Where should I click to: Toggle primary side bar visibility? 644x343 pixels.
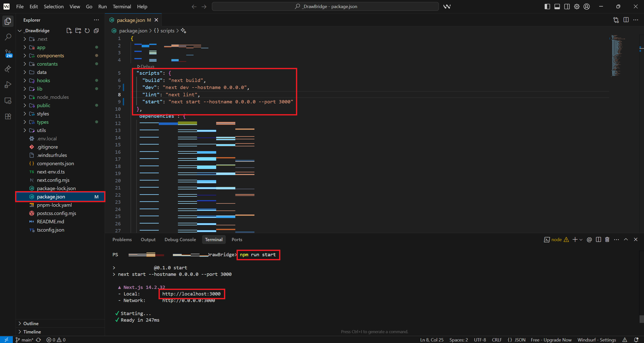pyautogui.click(x=547, y=7)
